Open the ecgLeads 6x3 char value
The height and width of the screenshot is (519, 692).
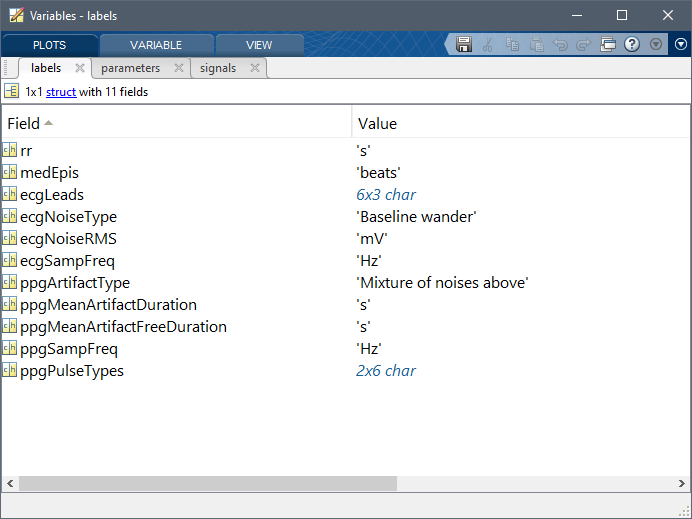[x=386, y=195]
